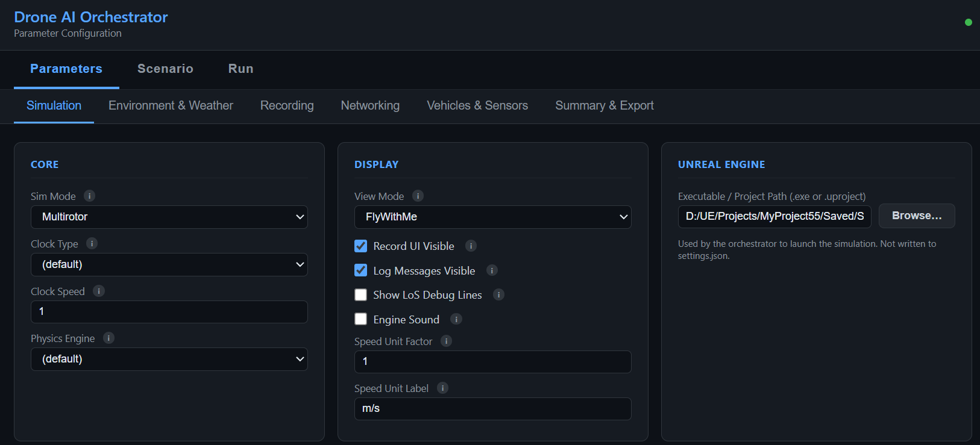The height and width of the screenshot is (445, 980).
Task: Open the Vehicles & Sensors sub-tab
Action: tap(477, 105)
